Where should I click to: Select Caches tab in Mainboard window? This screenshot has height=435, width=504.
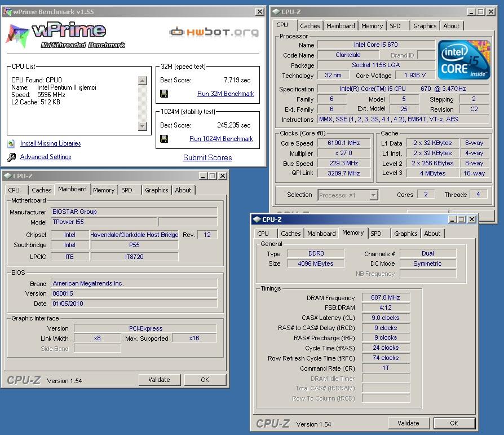tap(42, 190)
